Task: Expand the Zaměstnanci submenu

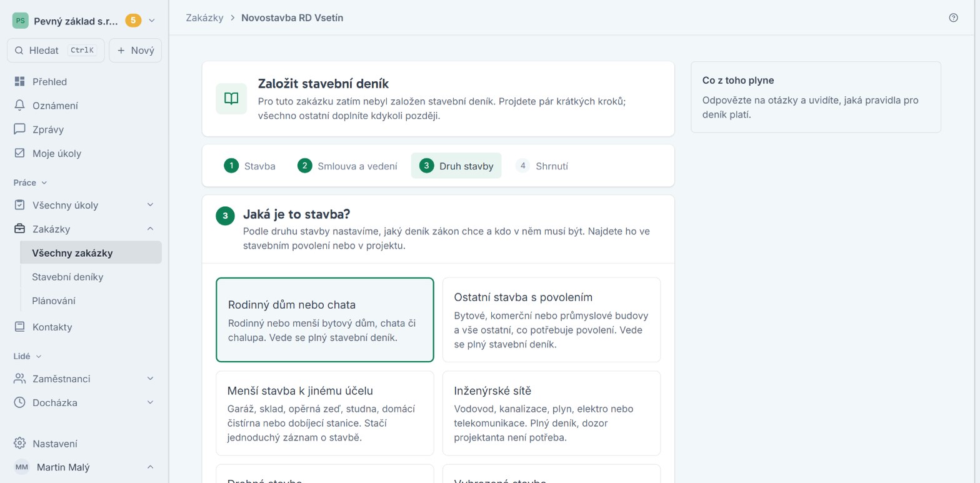Action: pos(150,378)
